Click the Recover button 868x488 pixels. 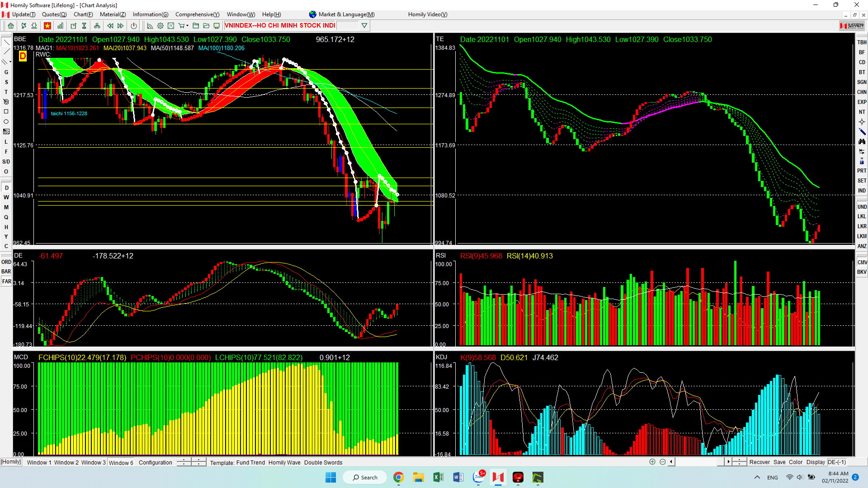[x=759, y=462]
